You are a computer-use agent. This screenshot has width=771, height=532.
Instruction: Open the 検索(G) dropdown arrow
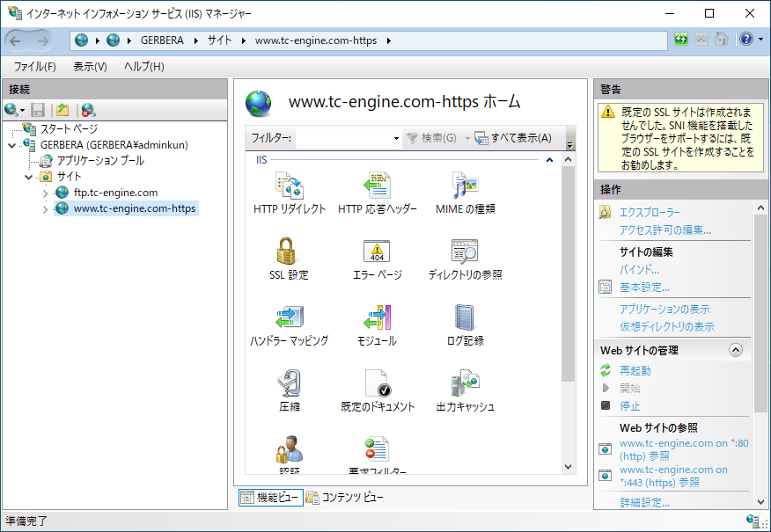click(x=467, y=139)
